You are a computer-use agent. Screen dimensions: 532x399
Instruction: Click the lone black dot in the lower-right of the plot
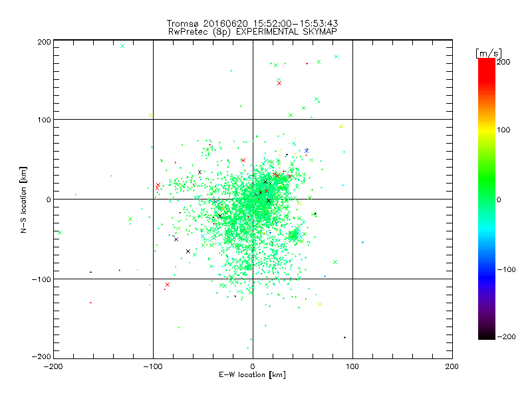[344, 338]
